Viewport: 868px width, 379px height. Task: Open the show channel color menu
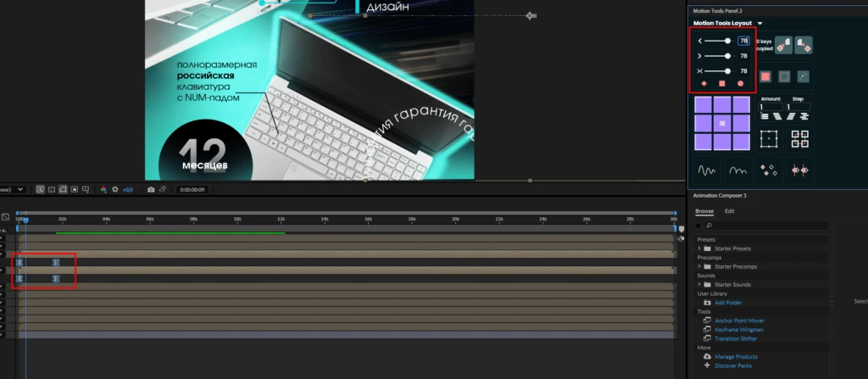103,190
